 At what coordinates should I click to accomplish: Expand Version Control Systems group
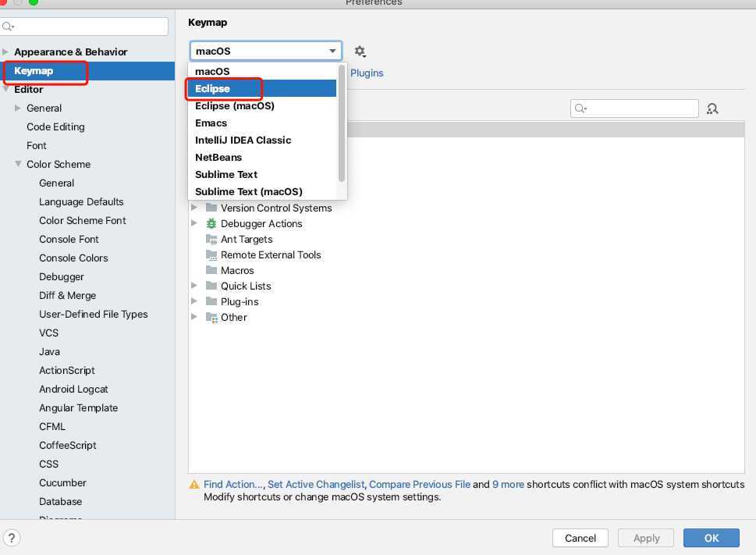pyautogui.click(x=193, y=208)
